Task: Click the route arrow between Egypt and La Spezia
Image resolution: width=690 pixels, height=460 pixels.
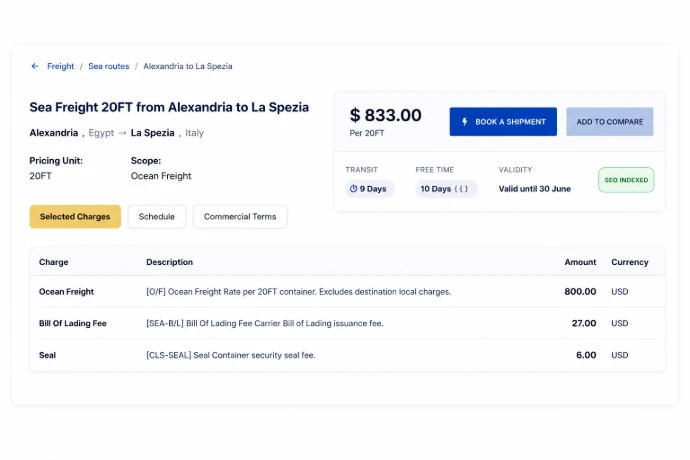Action: 122,133
